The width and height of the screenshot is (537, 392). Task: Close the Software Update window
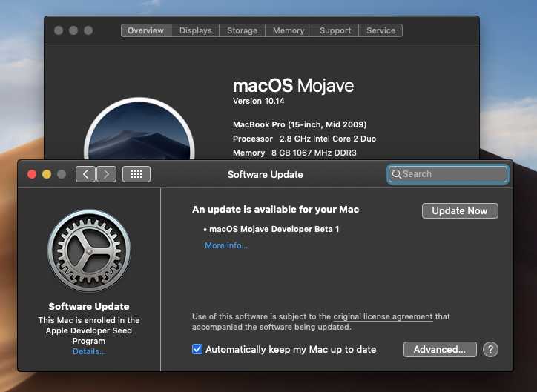pyautogui.click(x=32, y=174)
